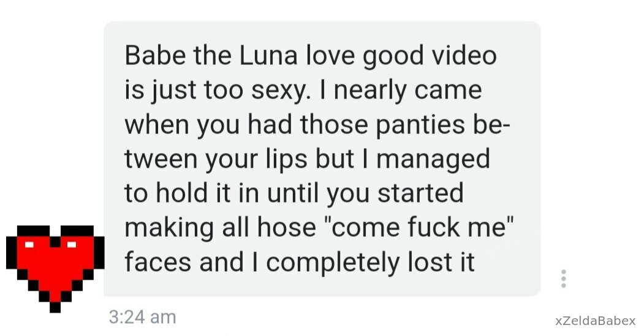The height and width of the screenshot is (336, 644).
Task: Open the xZeldaBabex watermark label
Action: [595, 321]
